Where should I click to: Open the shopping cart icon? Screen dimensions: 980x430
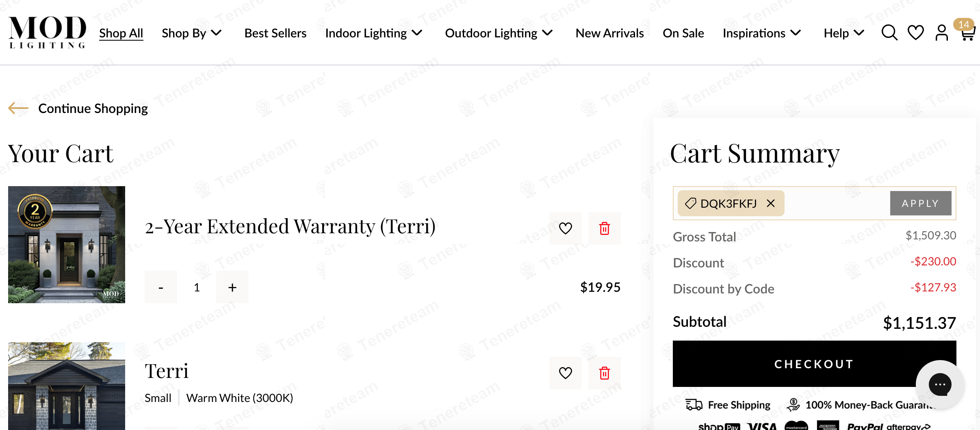point(967,33)
